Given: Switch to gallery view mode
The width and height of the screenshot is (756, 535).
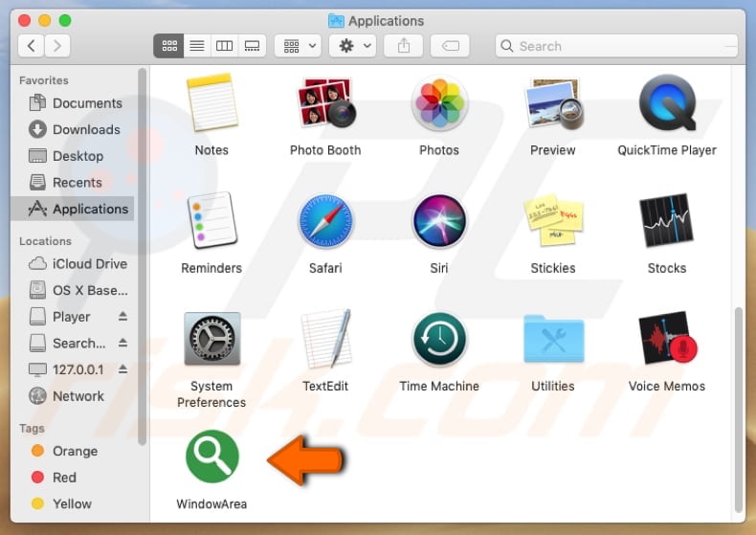Looking at the screenshot, I should 252,46.
